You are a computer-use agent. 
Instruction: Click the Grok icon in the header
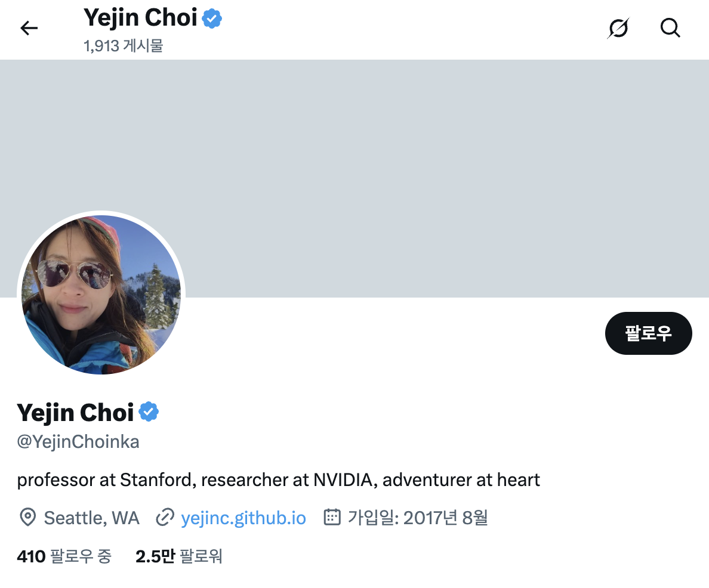coord(618,28)
